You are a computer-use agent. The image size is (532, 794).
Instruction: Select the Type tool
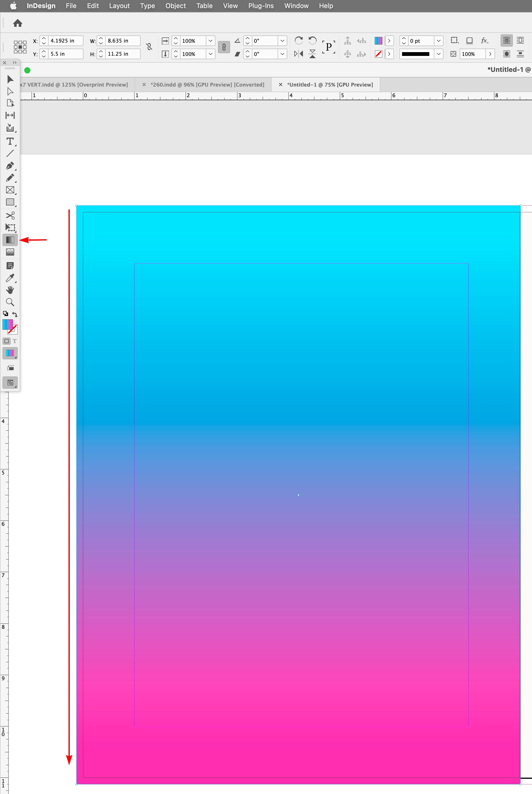[x=10, y=141]
